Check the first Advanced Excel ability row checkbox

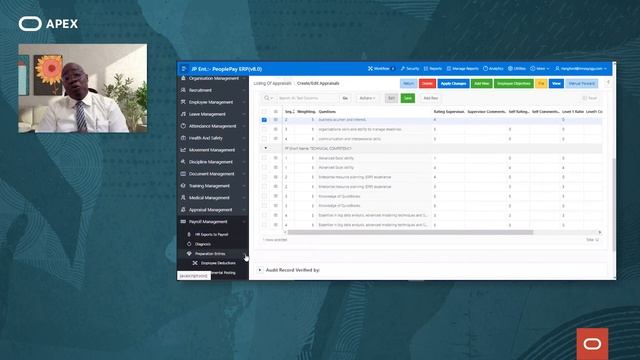264,158
